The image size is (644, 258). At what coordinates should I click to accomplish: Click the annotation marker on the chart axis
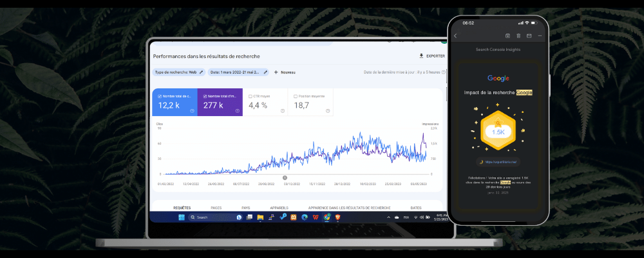point(285,177)
